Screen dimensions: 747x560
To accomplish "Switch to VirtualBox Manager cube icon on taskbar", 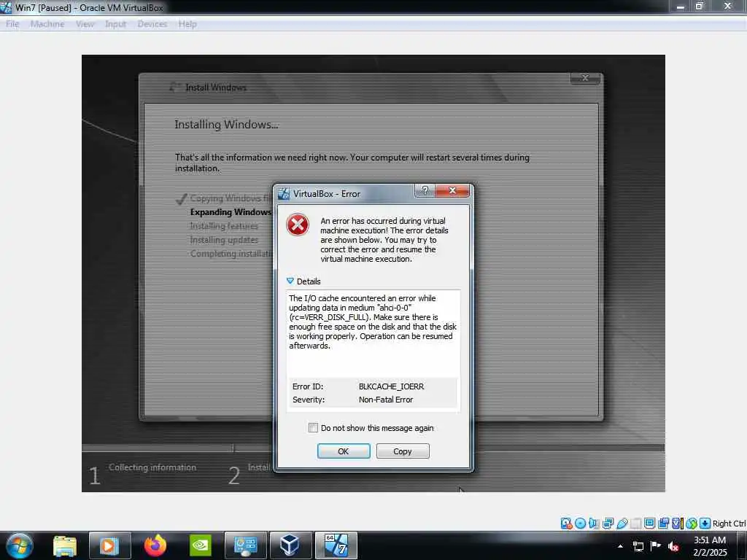I will coord(290,545).
